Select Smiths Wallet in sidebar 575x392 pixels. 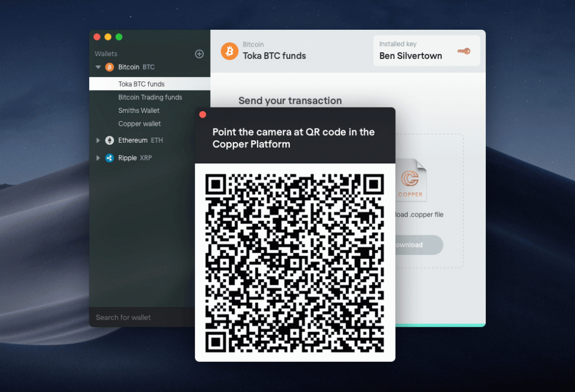click(x=139, y=111)
